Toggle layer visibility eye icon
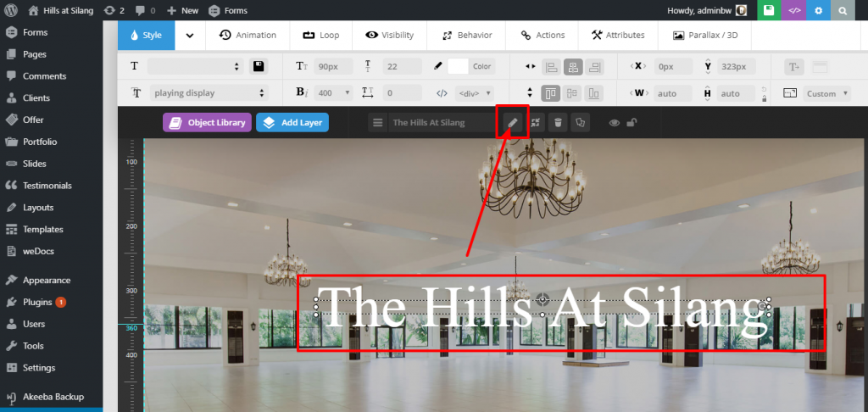868x412 pixels. pyautogui.click(x=614, y=122)
